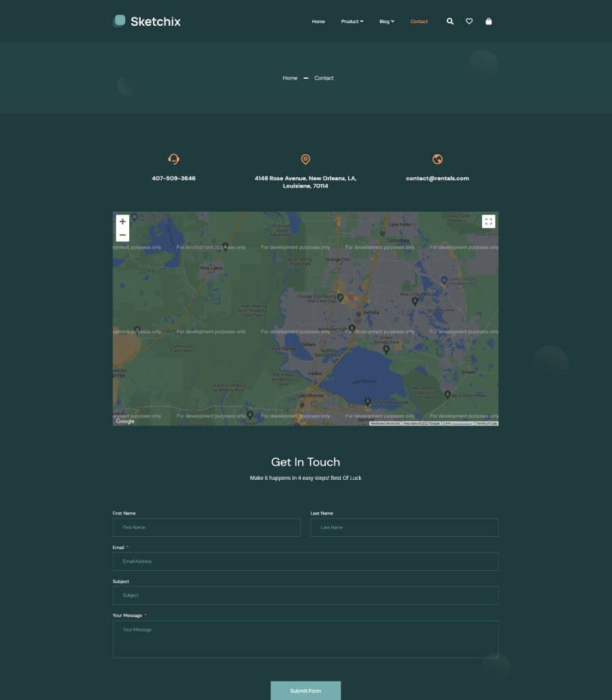
Task: Expand the Product dropdown menu
Action: tap(352, 21)
